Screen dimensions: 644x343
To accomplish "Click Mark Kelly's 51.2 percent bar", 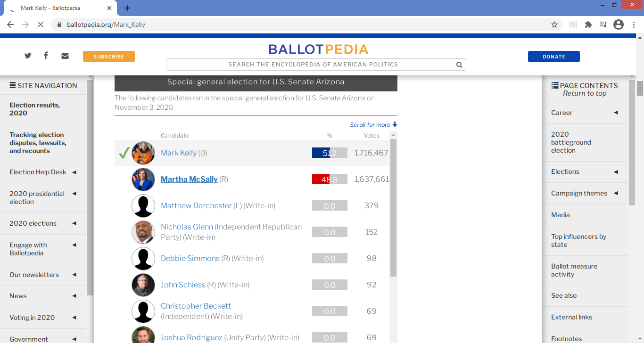I will click(x=330, y=153).
